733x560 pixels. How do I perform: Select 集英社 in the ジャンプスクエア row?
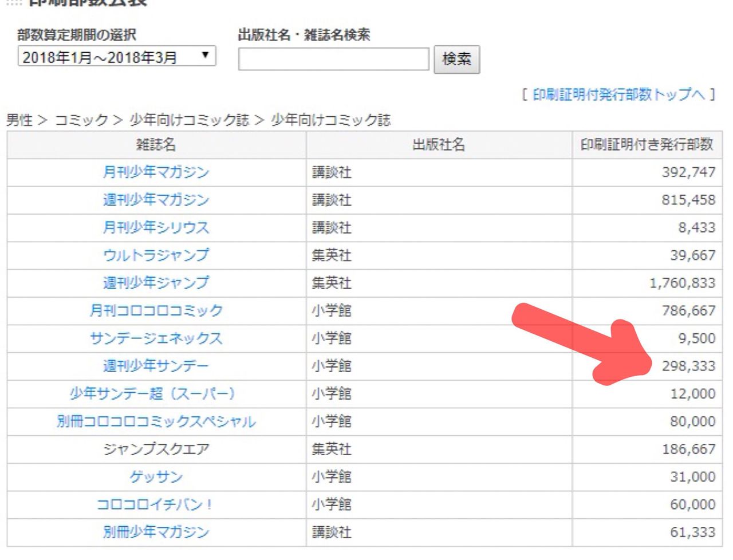(x=332, y=449)
